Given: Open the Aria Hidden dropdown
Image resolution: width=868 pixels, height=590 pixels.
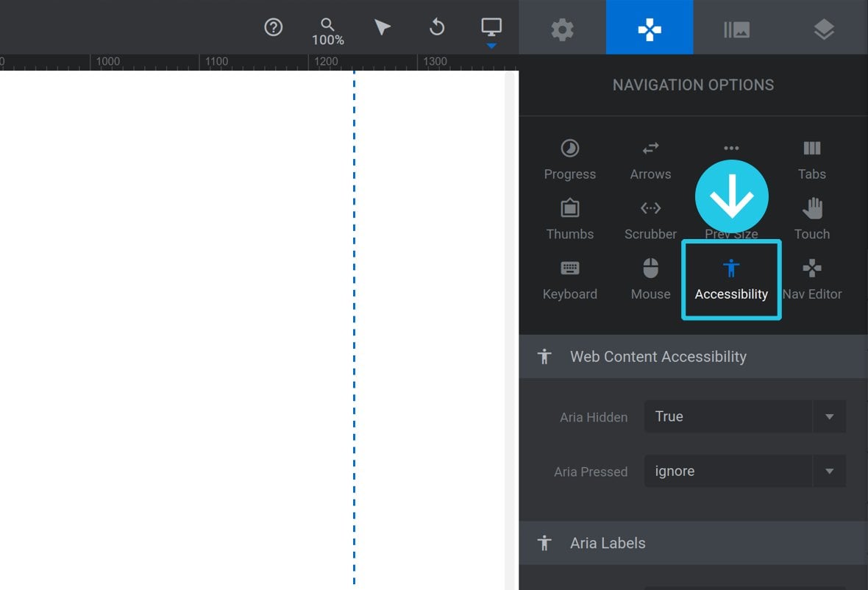Looking at the screenshot, I should 745,416.
